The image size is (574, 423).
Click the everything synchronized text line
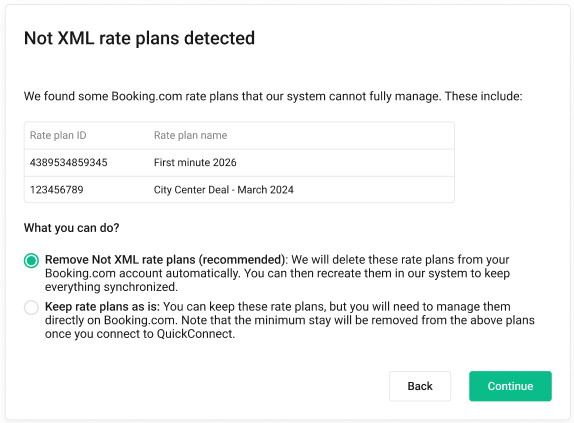pos(111,287)
